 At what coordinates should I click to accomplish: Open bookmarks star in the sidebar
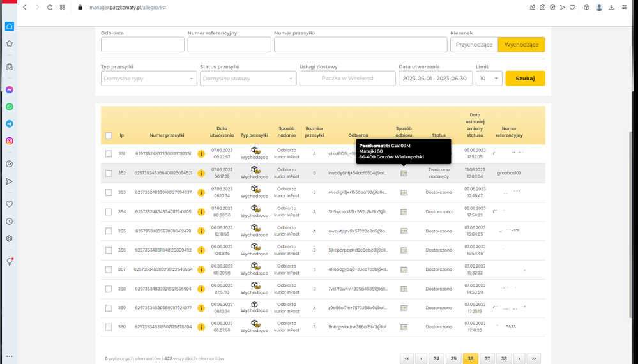coord(10,43)
